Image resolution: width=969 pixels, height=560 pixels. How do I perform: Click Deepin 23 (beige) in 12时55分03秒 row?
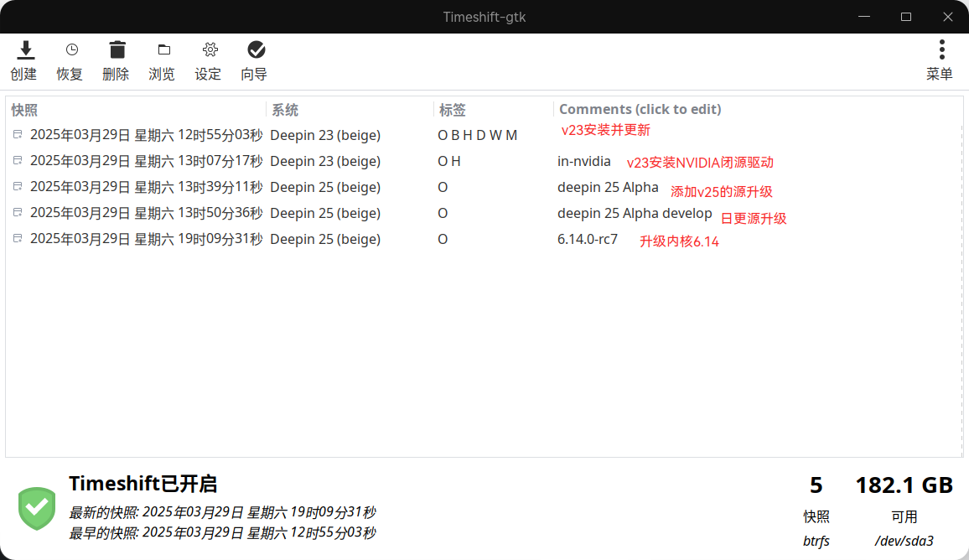click(325, 135)
